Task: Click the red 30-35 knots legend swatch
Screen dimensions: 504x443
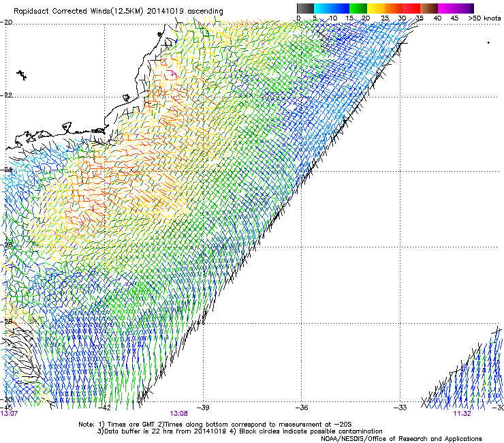Action: (x=411, y=8)
